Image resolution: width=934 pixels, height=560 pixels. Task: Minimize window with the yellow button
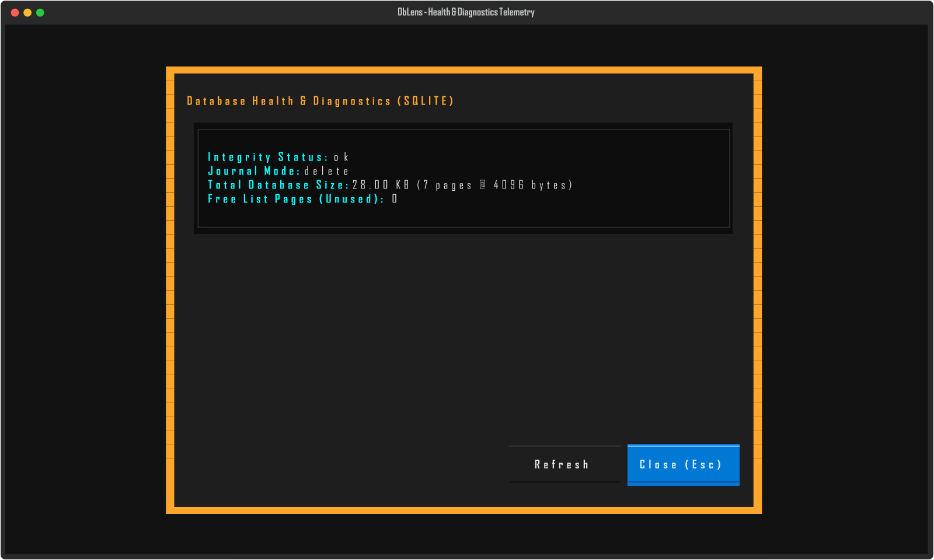click(x=27, y=12)
